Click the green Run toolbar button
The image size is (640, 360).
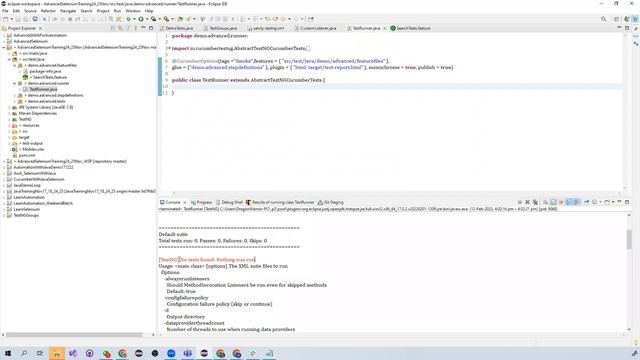141,19
